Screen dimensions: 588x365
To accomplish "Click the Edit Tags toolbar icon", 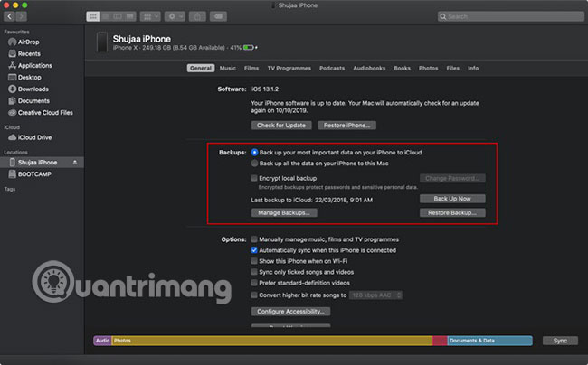I will pyautogui.click(x=218, y=16).
